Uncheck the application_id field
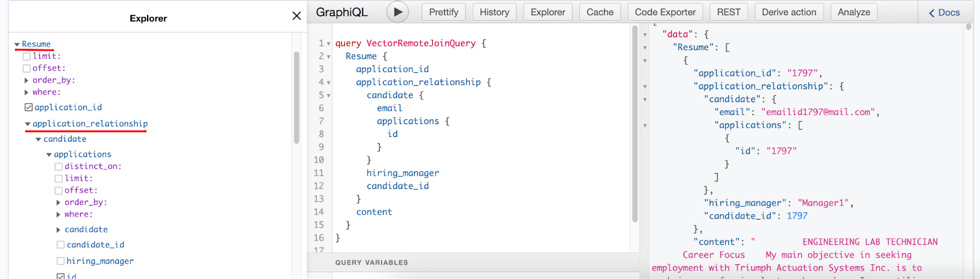Viewport: 980px width, 279px height. click(x=28, y=107)
